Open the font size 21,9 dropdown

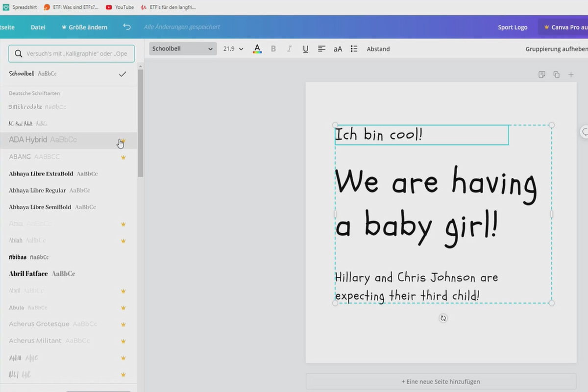(233, 49)
